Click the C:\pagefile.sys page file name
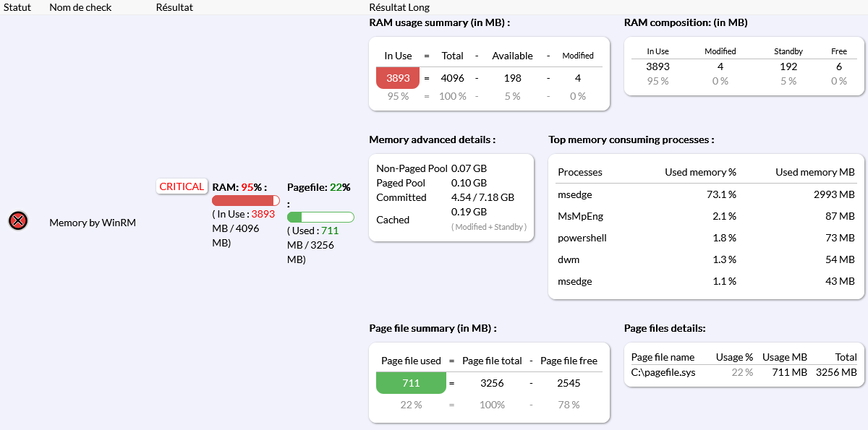The height and width of the screenshot is (430, 868). tap(663, 372)
